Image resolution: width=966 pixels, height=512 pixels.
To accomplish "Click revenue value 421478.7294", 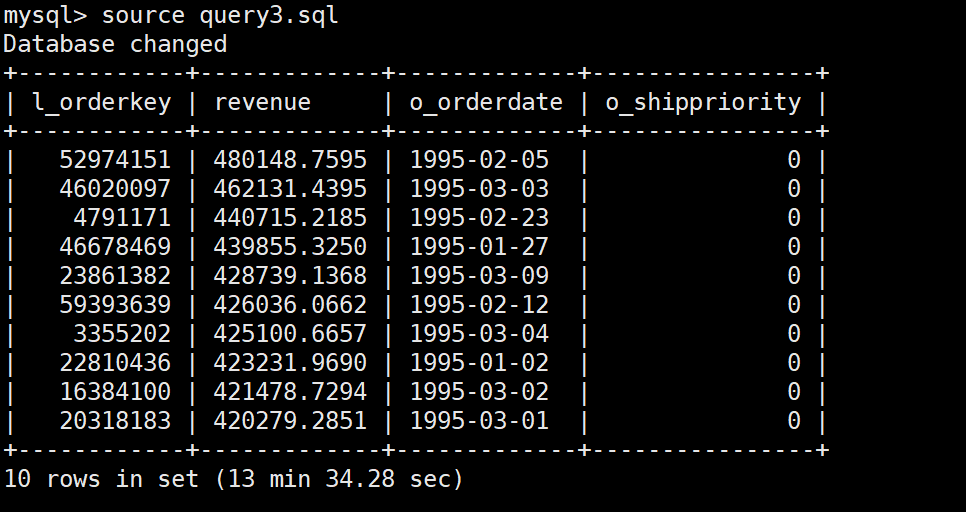I will click(x=290, y=392).
